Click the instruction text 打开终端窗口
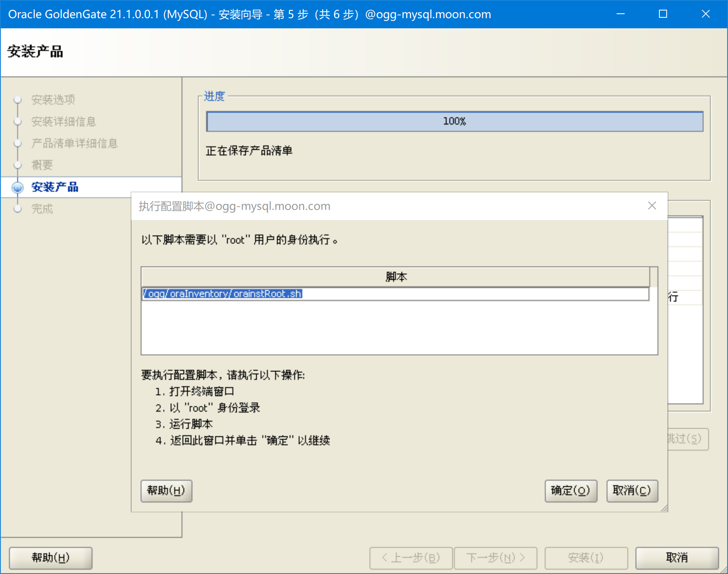The image size is (728, 574). point(202,392)
